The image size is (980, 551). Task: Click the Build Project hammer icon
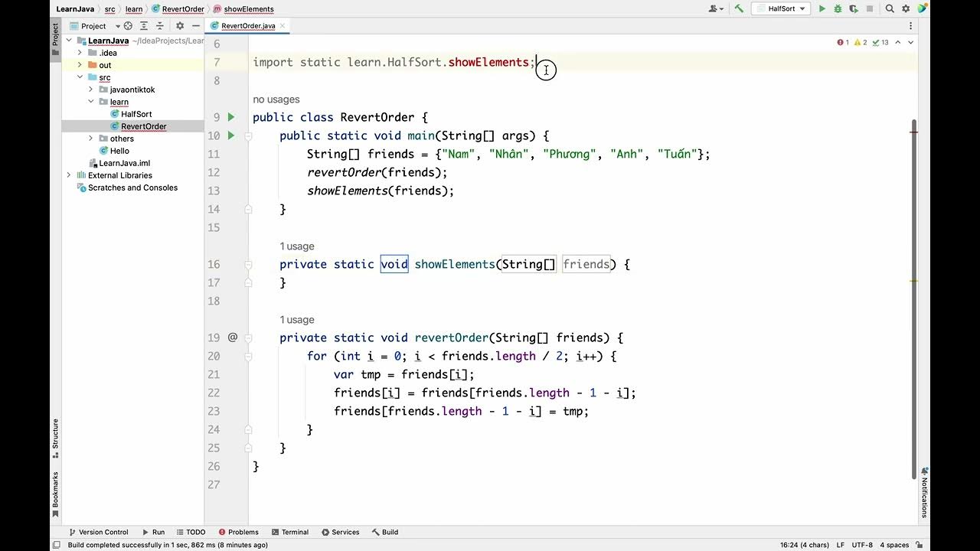pos(739,8)
